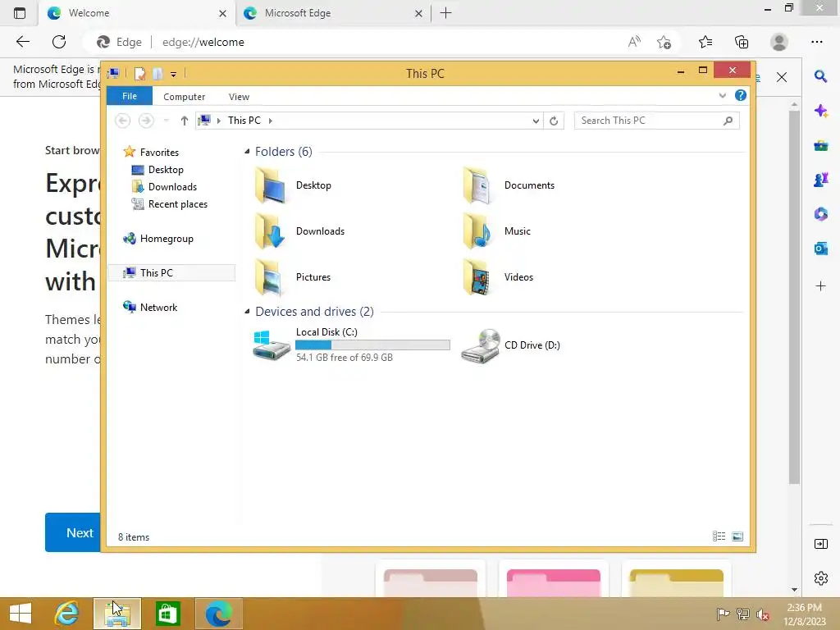Select Network in navigation pane
840x630 pixels.
(x=150, y=308)
